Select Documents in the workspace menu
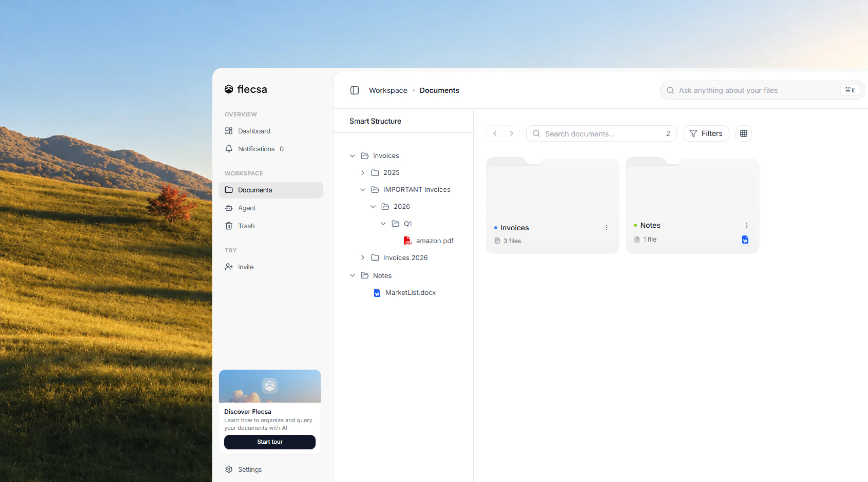 coord(271,190)
